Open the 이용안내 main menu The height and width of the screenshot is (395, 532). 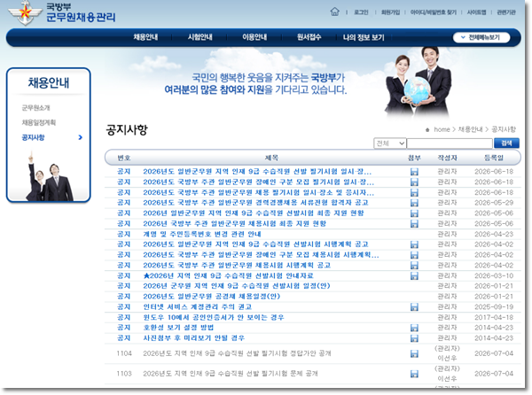point(254,37)
